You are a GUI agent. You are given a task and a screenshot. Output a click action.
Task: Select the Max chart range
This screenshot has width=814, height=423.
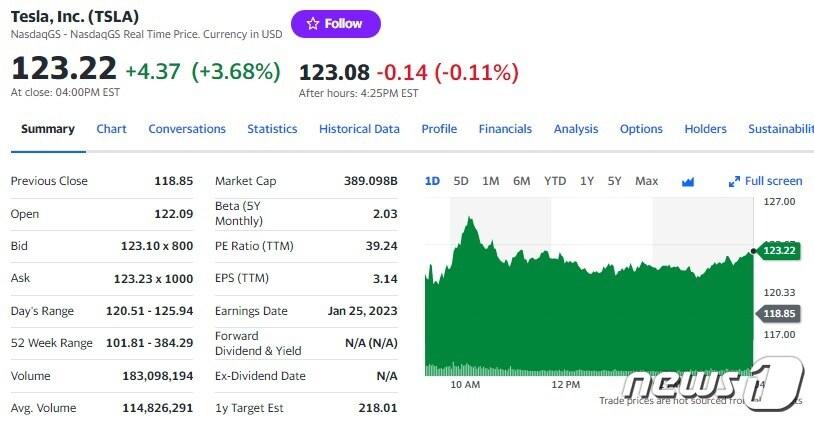coord(646,181)
